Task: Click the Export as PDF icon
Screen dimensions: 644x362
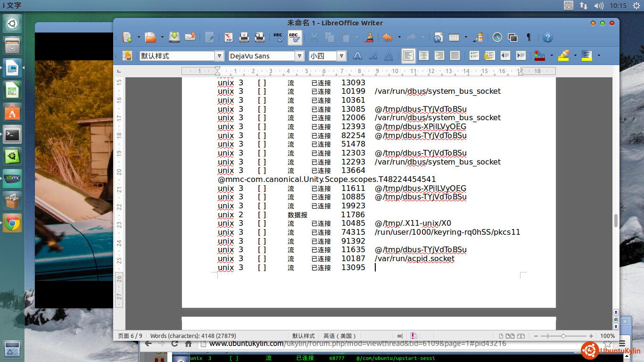Action: (x=229, y=38)
